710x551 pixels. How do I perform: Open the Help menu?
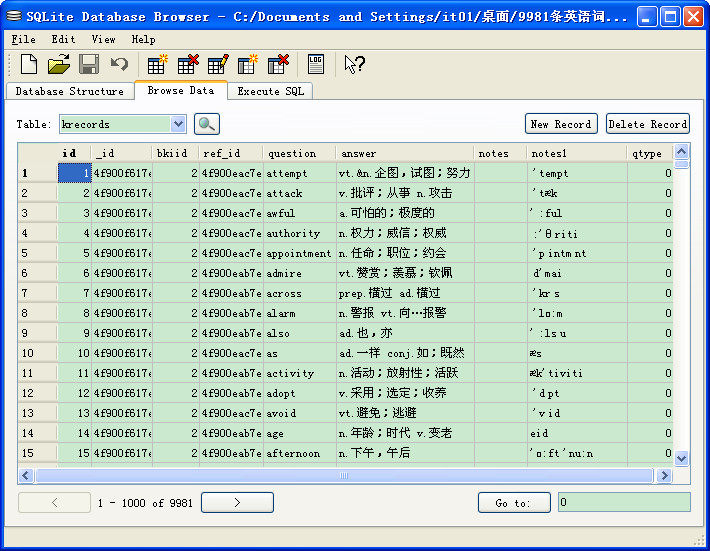tap(144, 39)
